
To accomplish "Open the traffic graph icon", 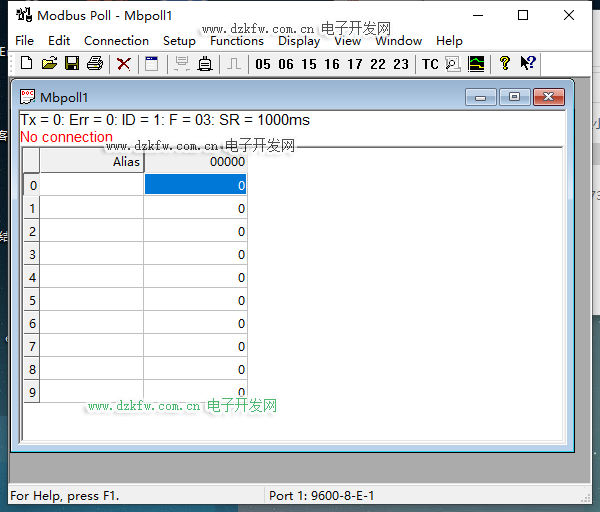I will point(477,64).
